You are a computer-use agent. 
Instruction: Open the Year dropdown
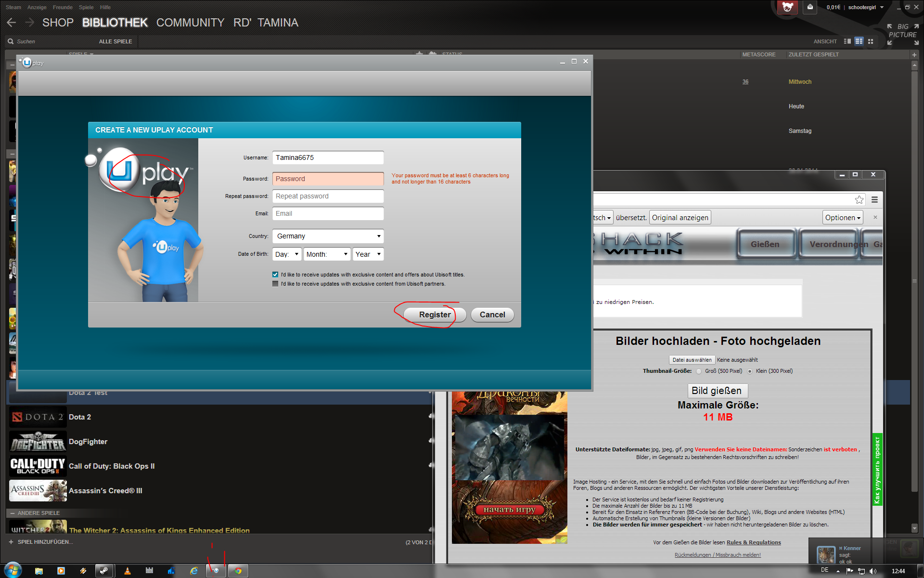coord(368,254)
